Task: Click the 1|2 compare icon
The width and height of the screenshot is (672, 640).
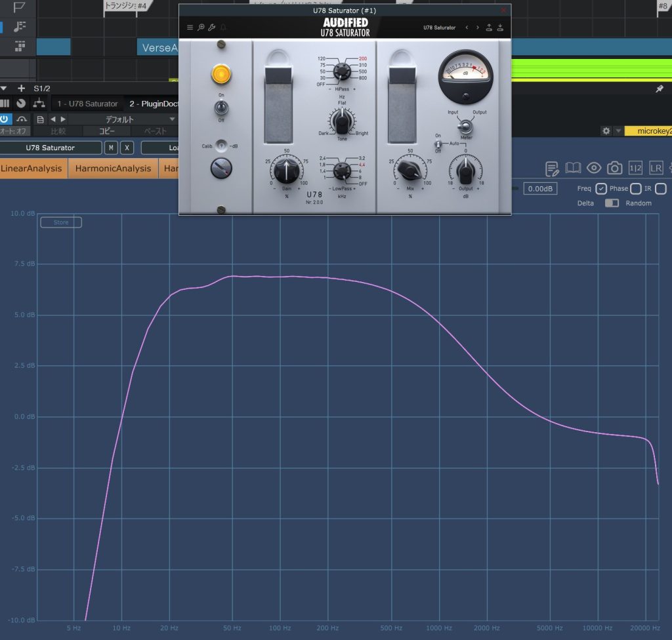Action: click(x=635, y=169)
